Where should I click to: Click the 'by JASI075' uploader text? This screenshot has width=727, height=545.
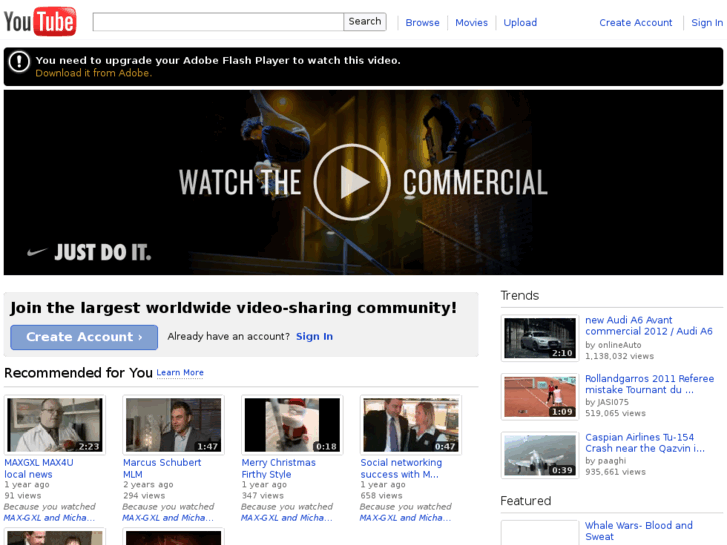[x=607, y=402]
